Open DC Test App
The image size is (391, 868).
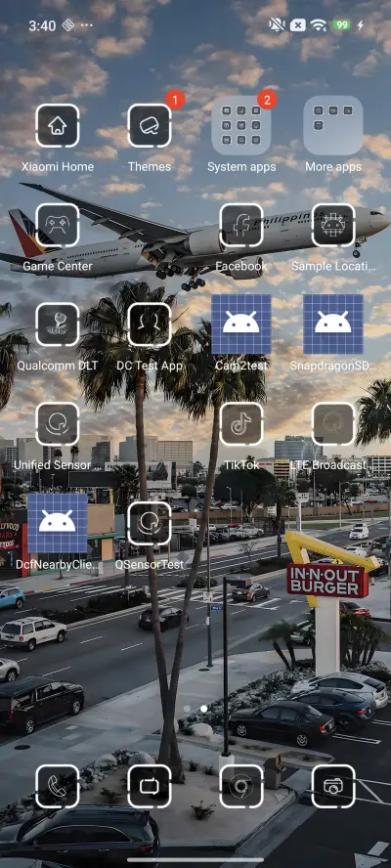(150, 325)
